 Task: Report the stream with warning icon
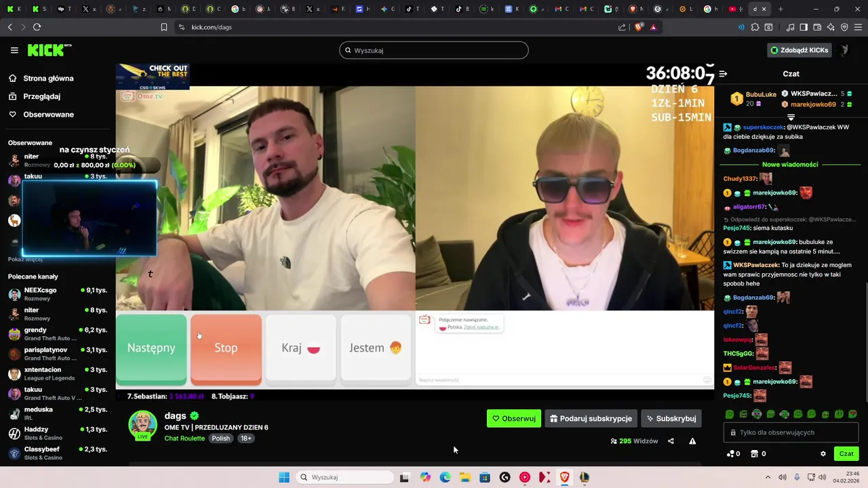click(x=692, y=441)
